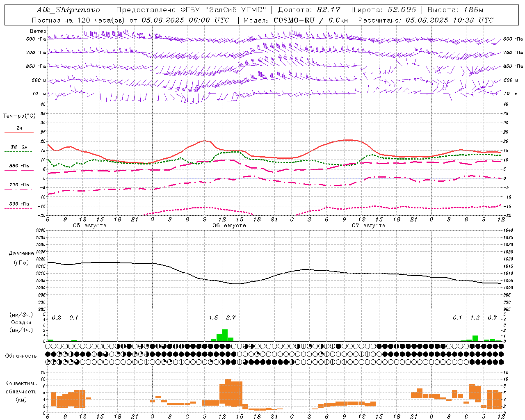Image resolution: width=525 pixels, height=420 pixels.
Task: Click the '500 м' wind level label on the left
Action: point(39,80)
